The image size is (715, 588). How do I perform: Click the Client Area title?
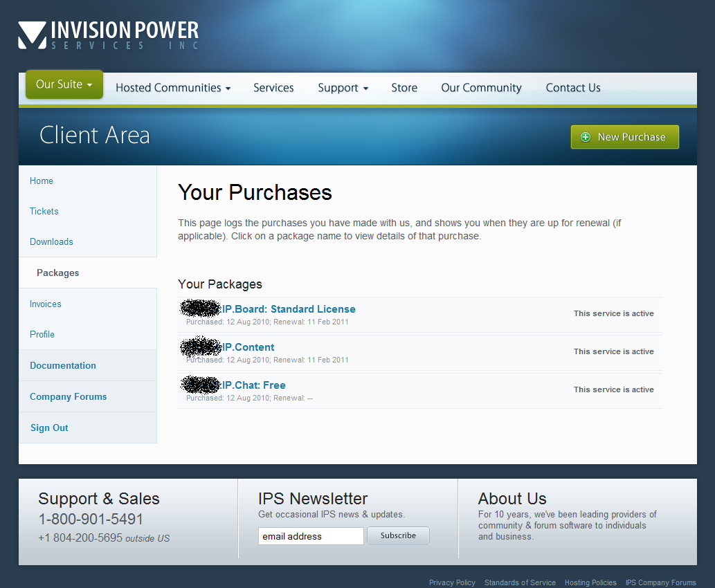(94, 136)
